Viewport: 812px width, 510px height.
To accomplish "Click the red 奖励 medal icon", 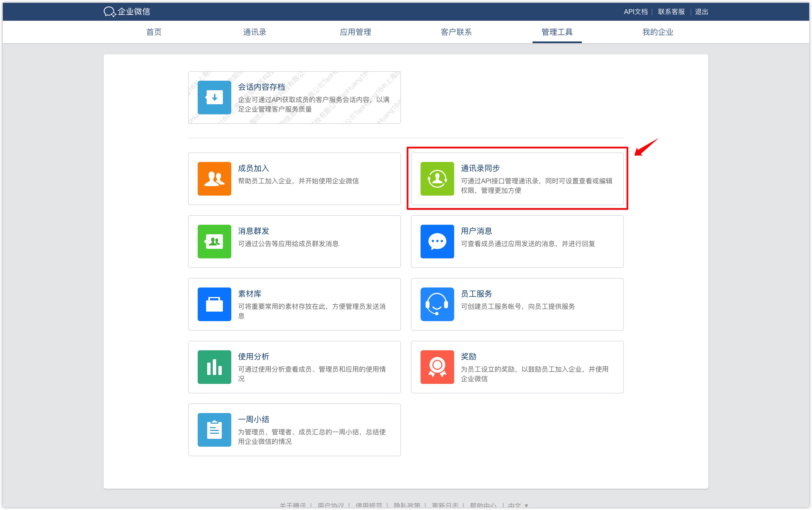I will click(x=437, y=367).
